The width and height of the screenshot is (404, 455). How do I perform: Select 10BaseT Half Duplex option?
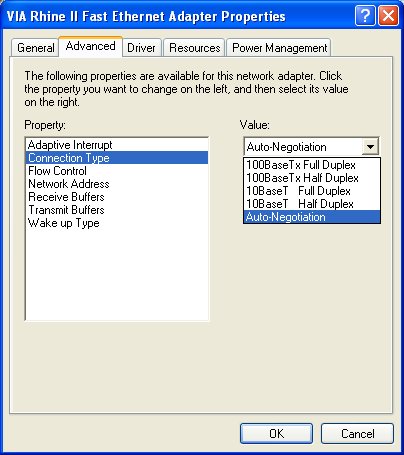click(312, 204)
